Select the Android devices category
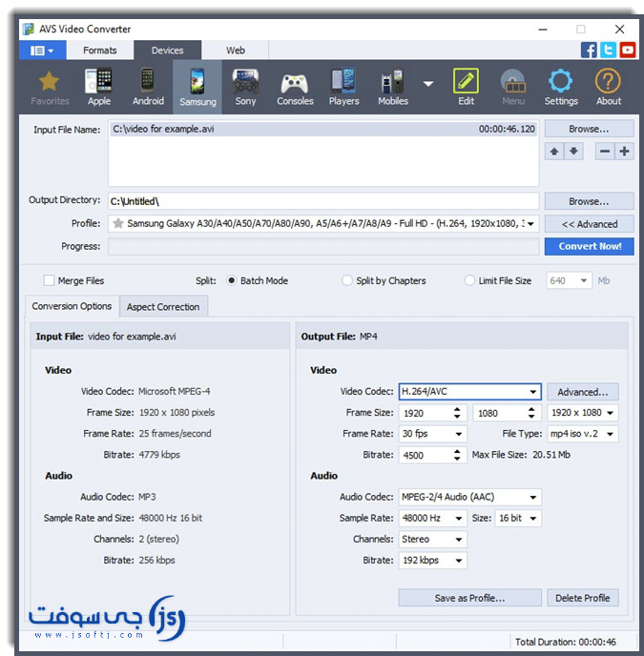Screen dimensions: 644x656 [148, 88]
